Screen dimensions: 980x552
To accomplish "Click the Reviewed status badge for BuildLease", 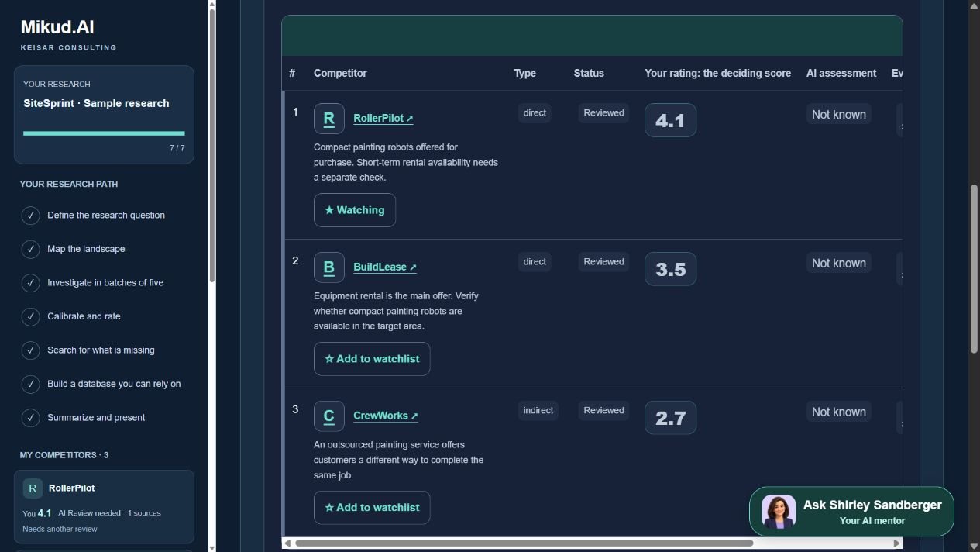I will pyautogui.click(x=603, y=262).
